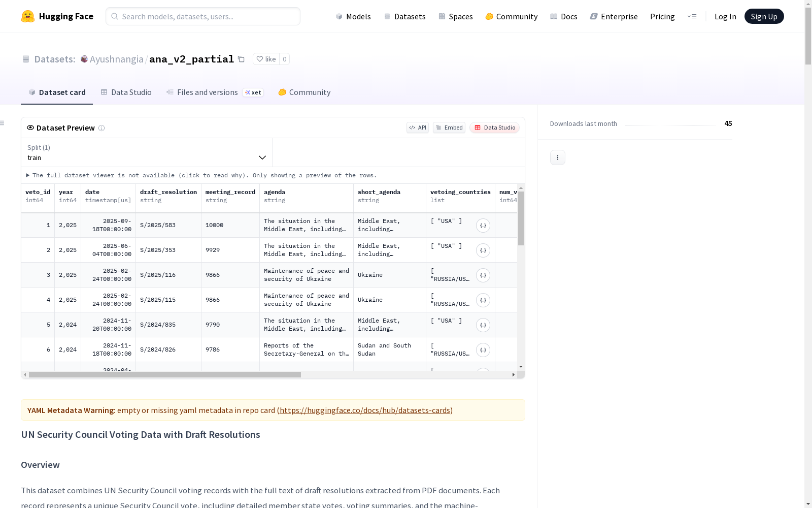Viewport: 812px width, 508px height.
Task: Open Community in the top navigation
Action: click(512, 16)
